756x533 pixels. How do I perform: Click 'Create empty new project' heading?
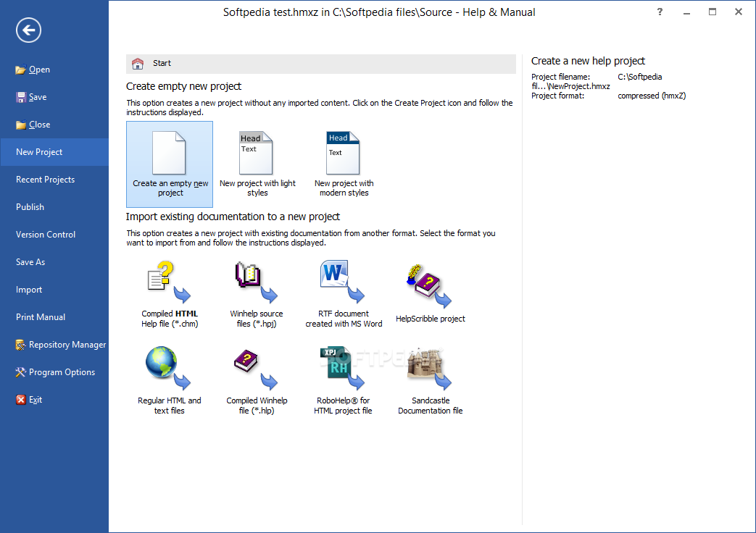[x=183, y=87]
